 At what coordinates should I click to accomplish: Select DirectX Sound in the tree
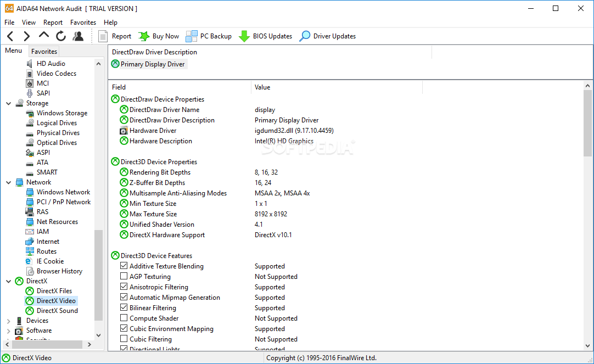click(57, 311)
